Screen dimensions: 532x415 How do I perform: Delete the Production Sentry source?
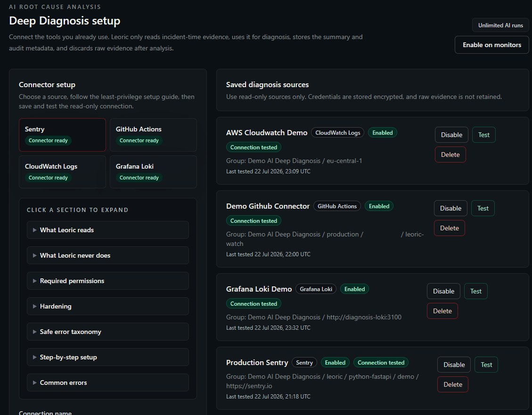pos(453,384)
